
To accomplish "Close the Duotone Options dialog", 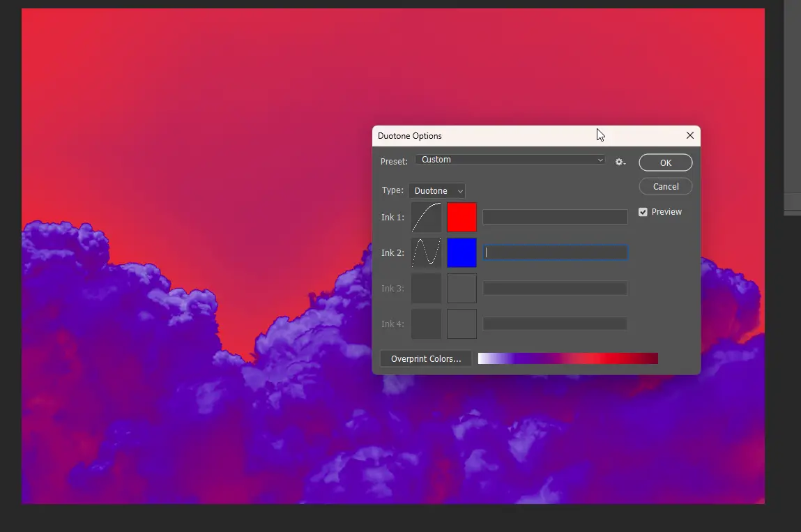I will click(x=689, y=135).
